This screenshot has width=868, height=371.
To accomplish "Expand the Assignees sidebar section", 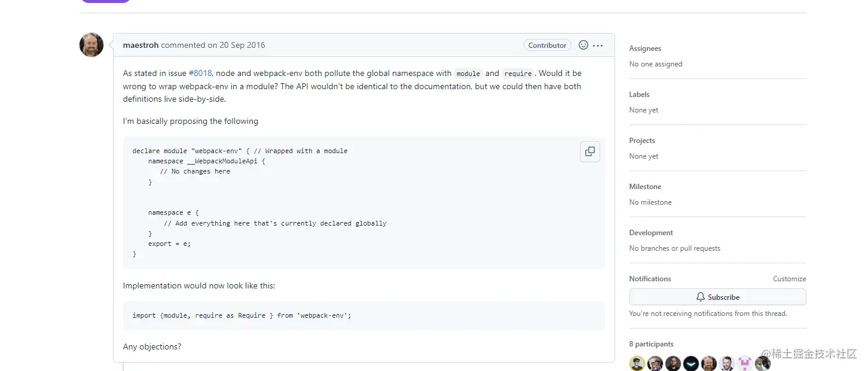I will tap(645, 48).
